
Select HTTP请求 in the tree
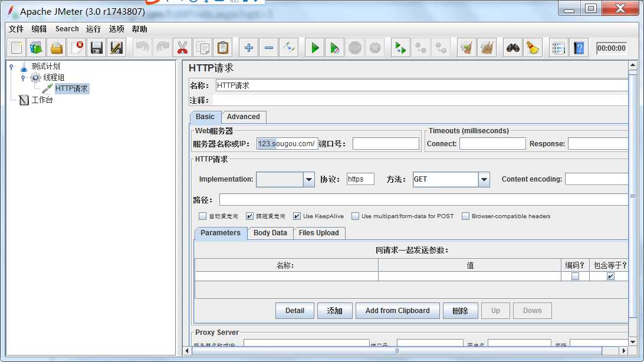click(71, 88)
